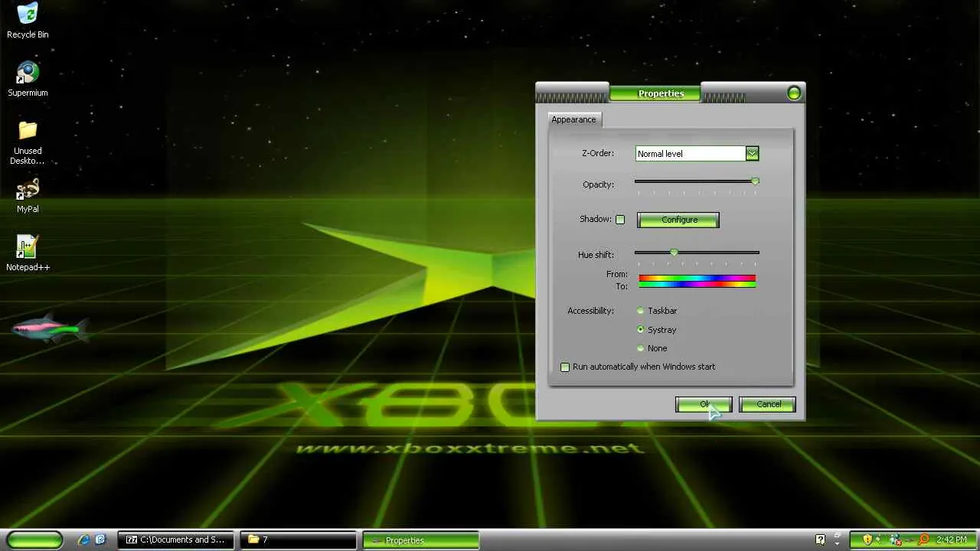
Task: Click the yellow security shield tray icon
Action: point(867,540)
